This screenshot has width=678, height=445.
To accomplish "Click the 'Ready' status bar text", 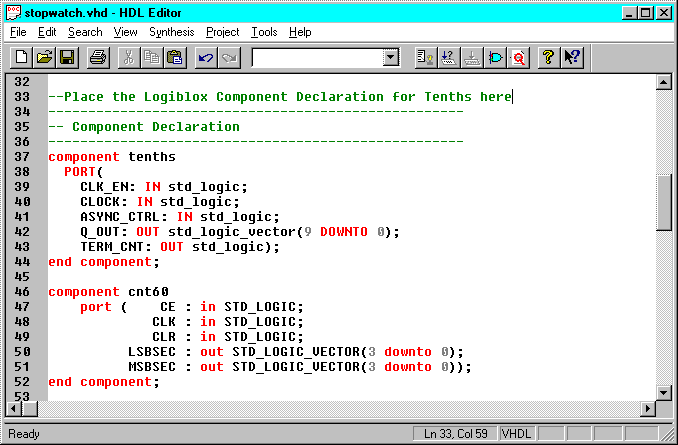I will tap(24, 434).
